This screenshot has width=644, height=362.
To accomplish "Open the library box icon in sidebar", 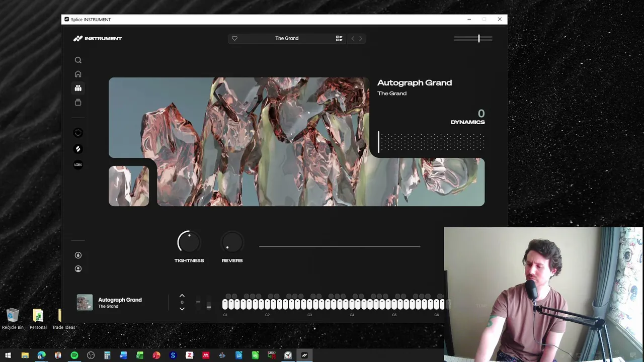I will tap(78, 102).
